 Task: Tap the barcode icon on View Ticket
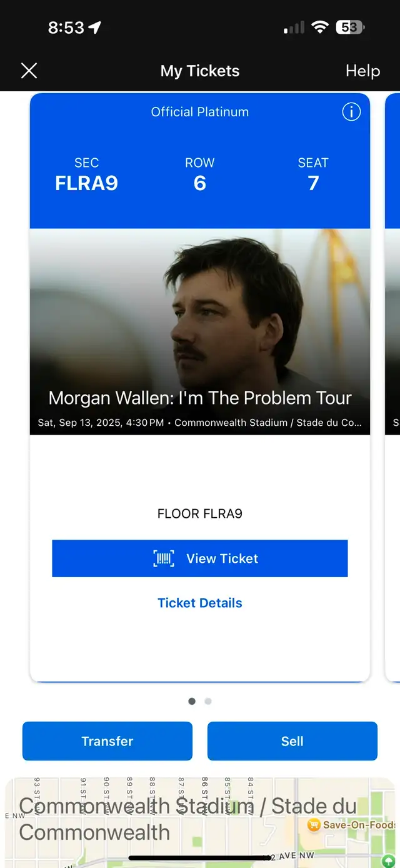(x=164, y=558)
